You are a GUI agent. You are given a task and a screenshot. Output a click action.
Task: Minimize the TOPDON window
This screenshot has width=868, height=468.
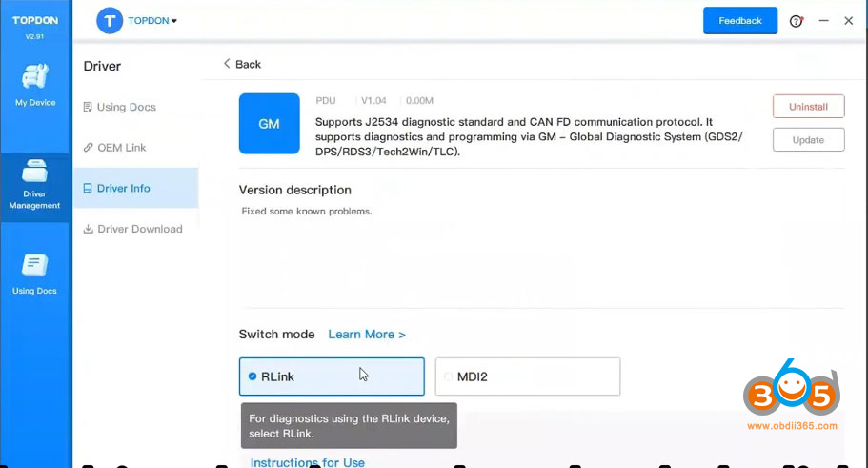tap(823, 21)
